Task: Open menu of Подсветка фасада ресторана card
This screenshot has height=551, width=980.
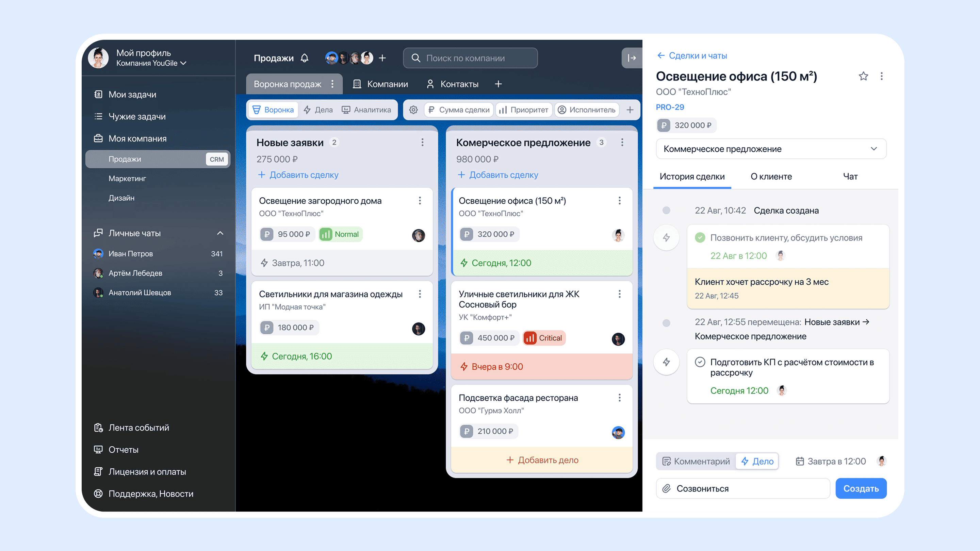Action: point(619,398)
